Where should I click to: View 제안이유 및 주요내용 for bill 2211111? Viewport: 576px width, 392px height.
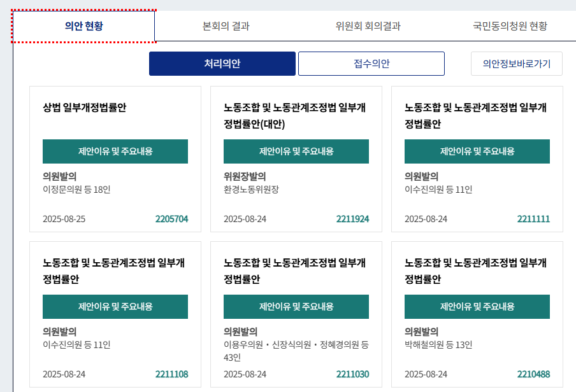477,151
